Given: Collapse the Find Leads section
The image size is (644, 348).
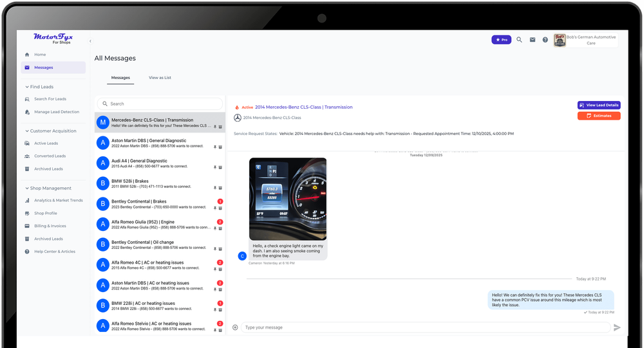Looking at the screenshot, I should point(26,87).
